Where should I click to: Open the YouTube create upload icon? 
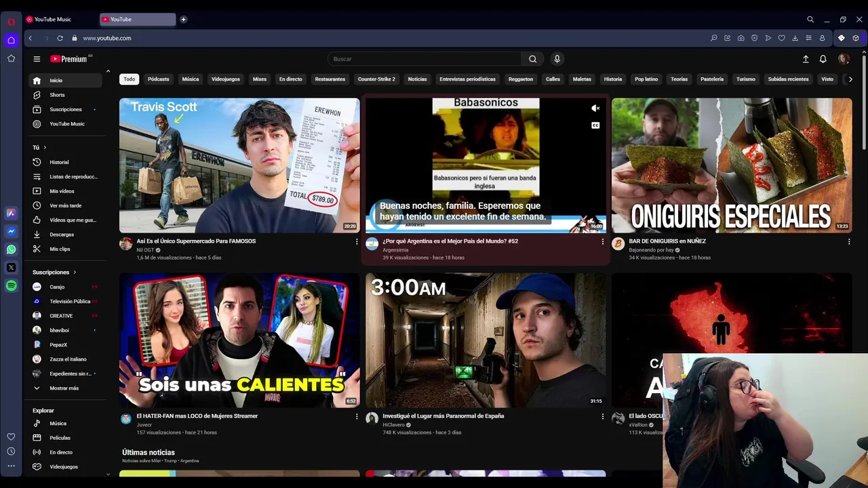806,59
